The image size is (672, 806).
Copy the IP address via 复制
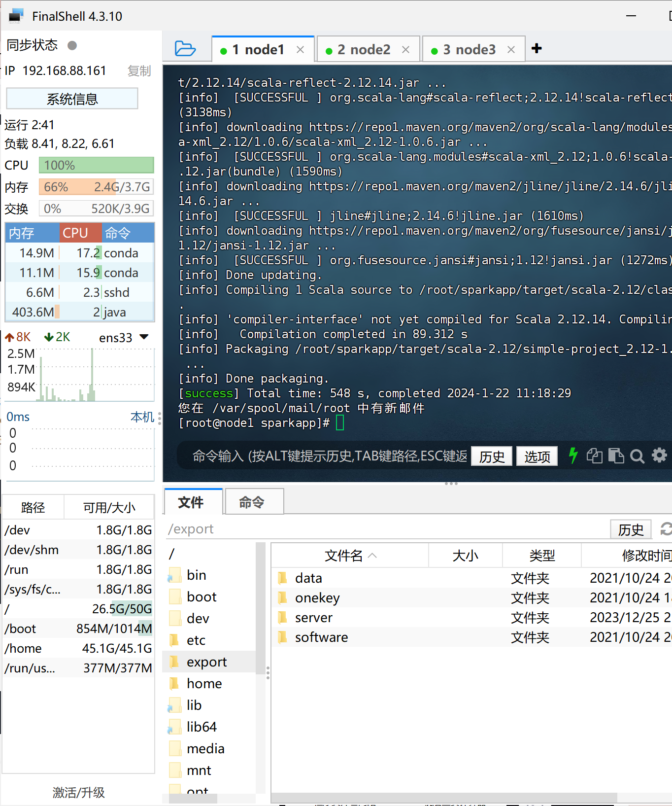(139, 71)
